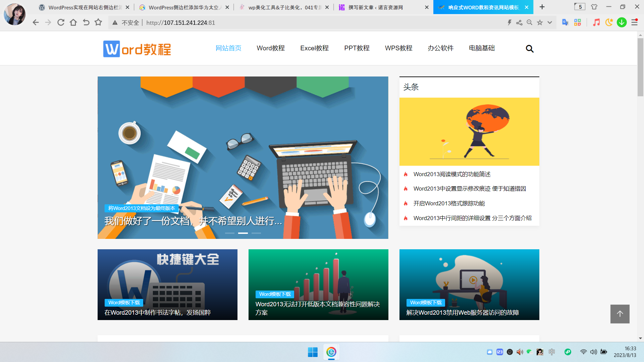Viewport: 644px width, 362px height.
Task: Open WeChat tray icon
Action: point(530,352)
